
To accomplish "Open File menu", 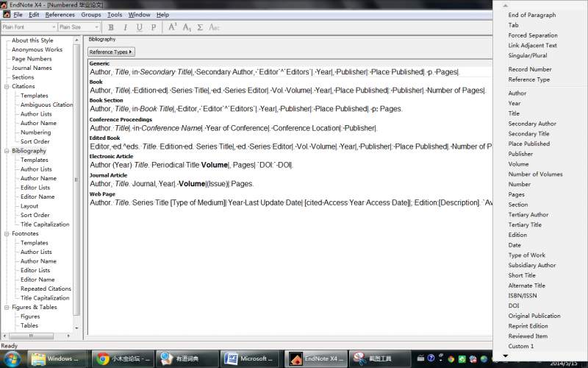I will [x=18, y=15].
